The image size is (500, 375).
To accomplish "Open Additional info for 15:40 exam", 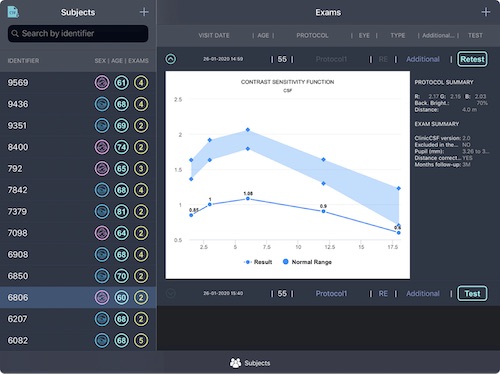I will click(x=423, y=293).
